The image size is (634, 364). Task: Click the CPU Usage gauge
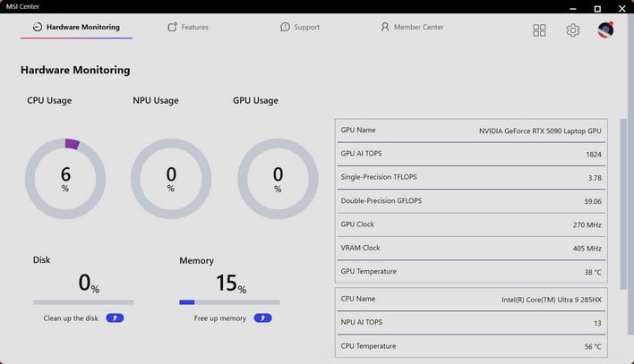pyautogui.click(x=65, y=179)
